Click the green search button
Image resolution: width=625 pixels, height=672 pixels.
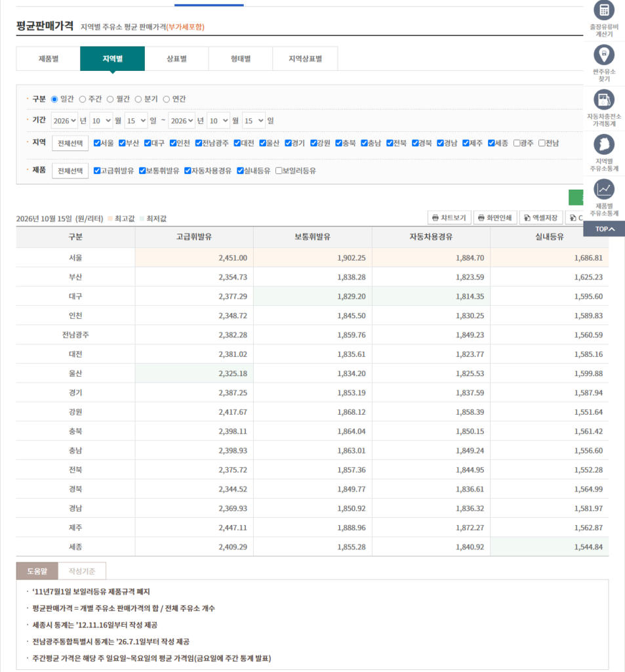pos(576,198)
